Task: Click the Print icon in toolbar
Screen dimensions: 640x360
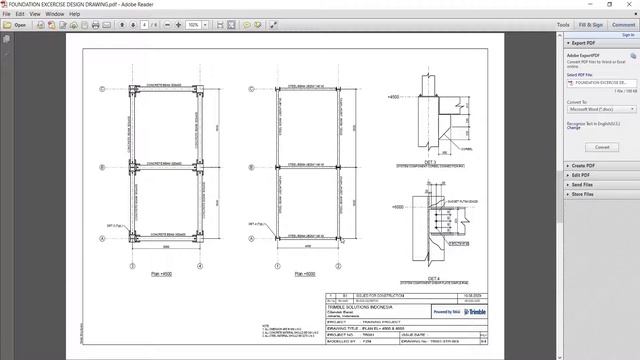Action: [96, 25]
